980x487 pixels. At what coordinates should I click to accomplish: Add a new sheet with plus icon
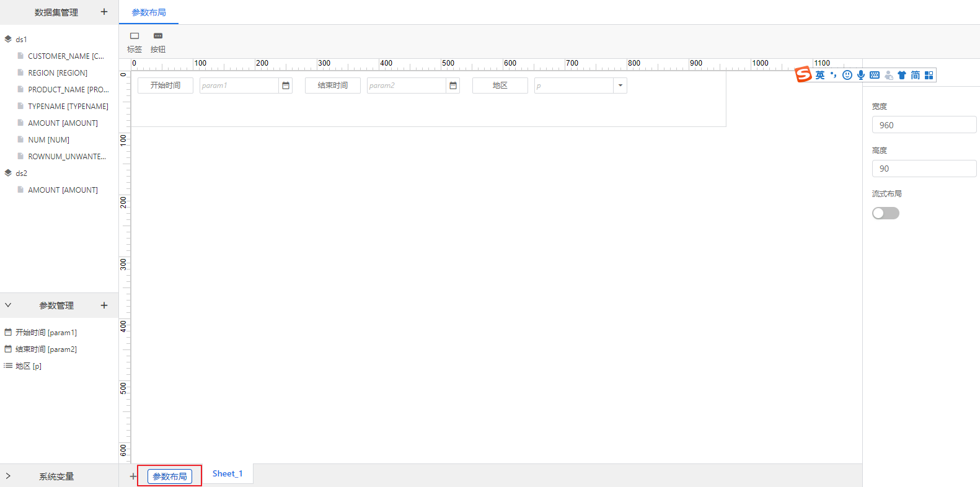pos(133,476)
